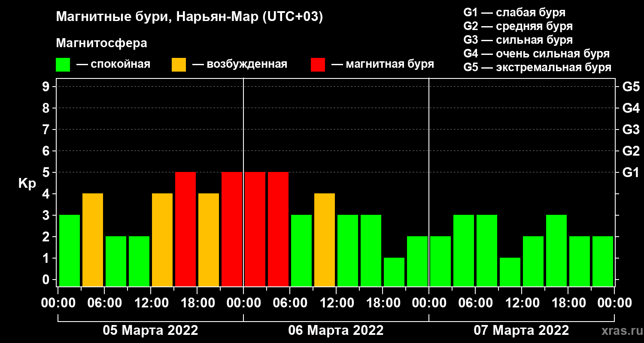Click the 'G5' label on the right axis
Viewport: 644px width, 343px height.
coord(631,87)
